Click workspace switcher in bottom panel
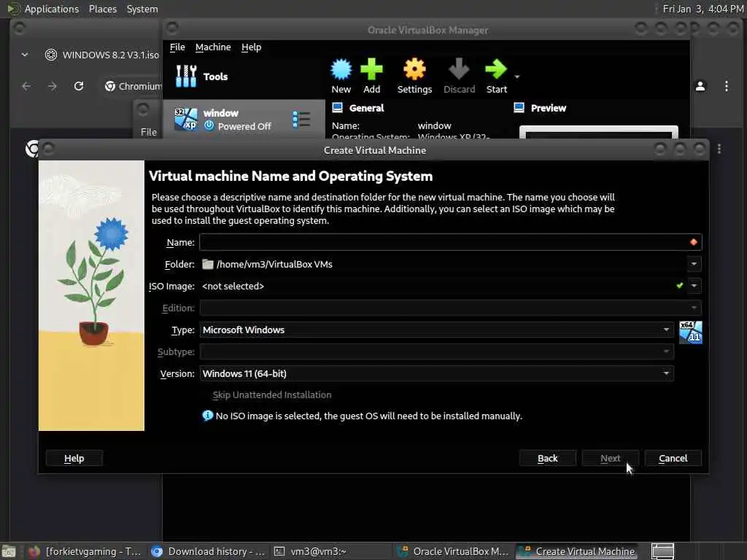 coord(662,551)
